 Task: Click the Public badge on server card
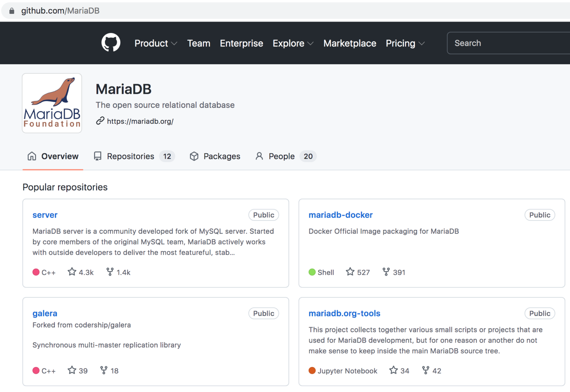264,215
